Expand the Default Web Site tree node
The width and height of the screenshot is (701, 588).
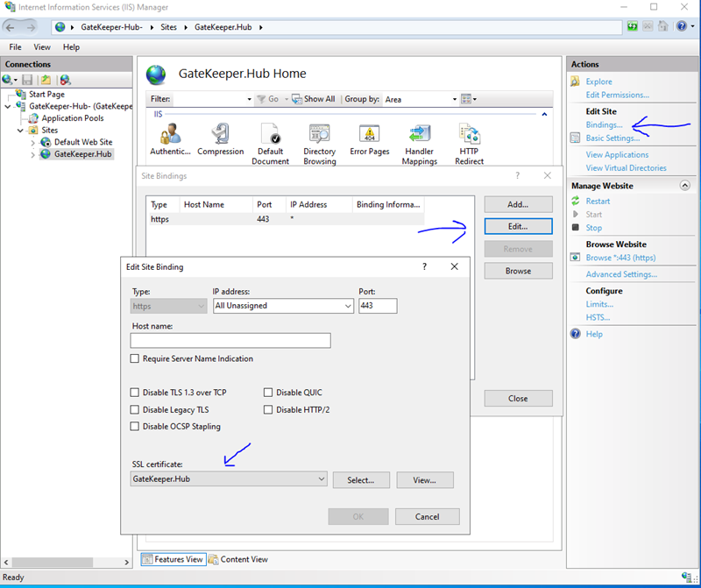(x=33, y=142)
